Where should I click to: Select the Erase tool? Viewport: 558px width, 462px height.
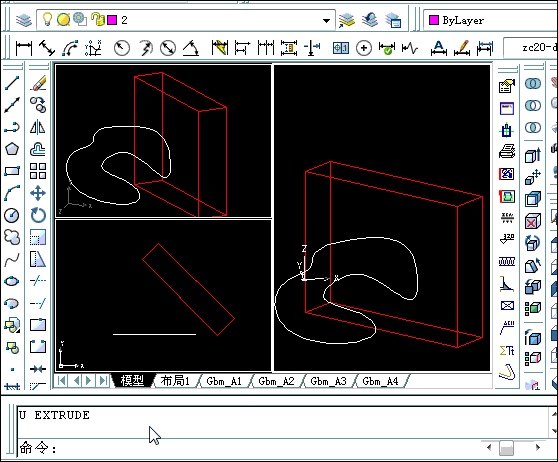38,83
